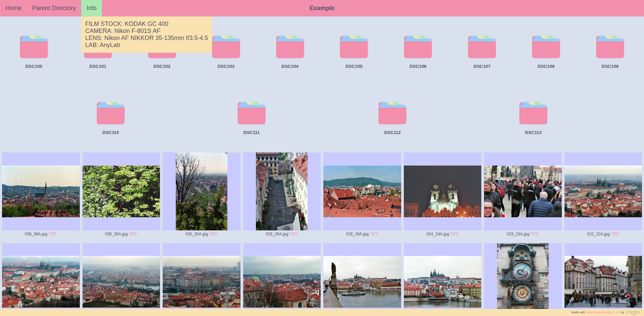Open TIFF link for 036_36A.jpg
The image size is (644, 316).
point(53,234)
